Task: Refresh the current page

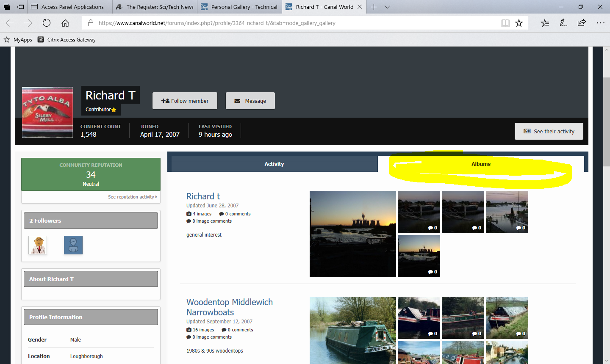Action: [x=47, y=23]
